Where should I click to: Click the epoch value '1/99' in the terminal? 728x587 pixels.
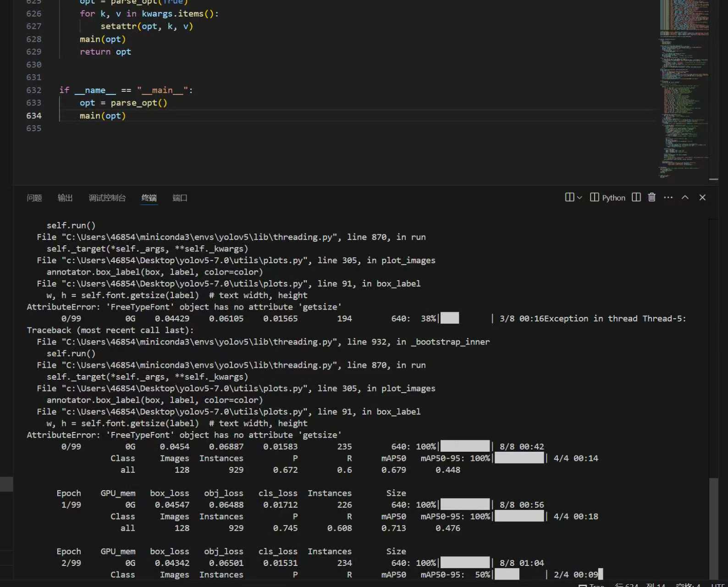click(71, 504)
